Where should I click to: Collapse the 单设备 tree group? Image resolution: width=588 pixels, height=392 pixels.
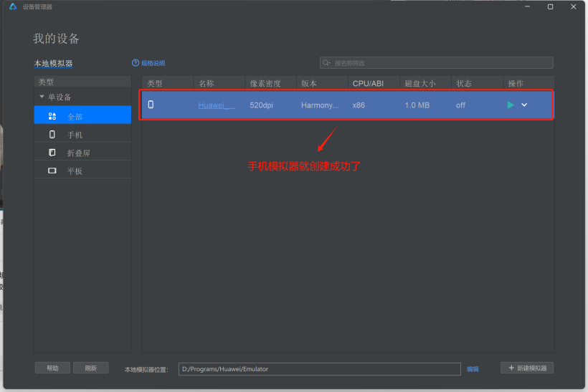(42, 97)
